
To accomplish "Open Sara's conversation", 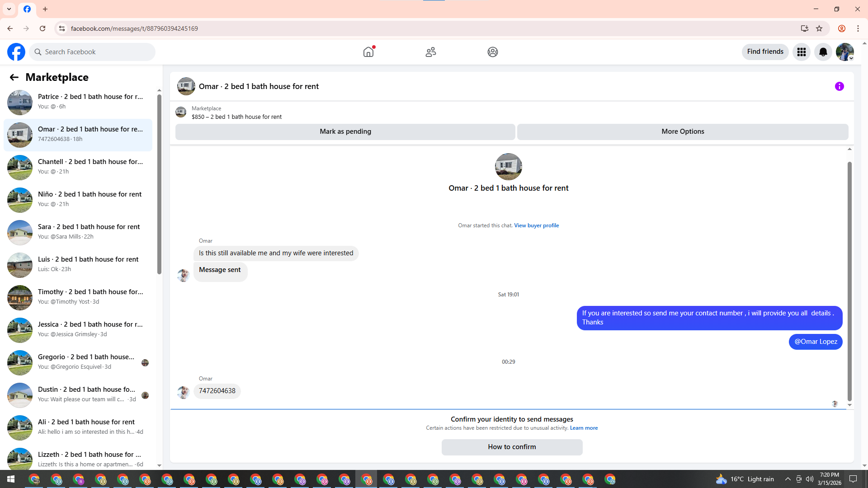I will pos(78,232).
